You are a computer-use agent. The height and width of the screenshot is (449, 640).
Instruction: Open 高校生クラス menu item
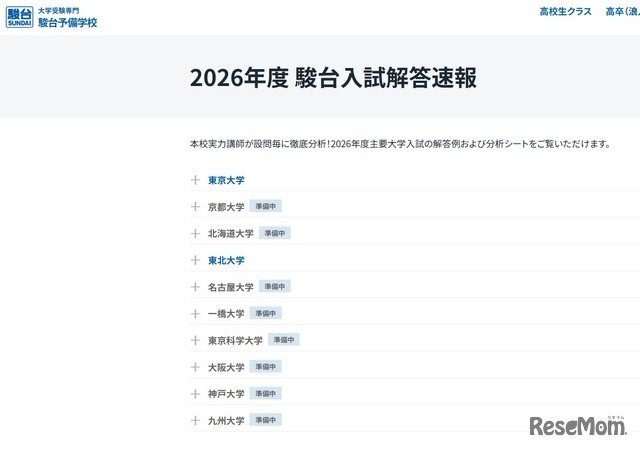click(565, 11)
